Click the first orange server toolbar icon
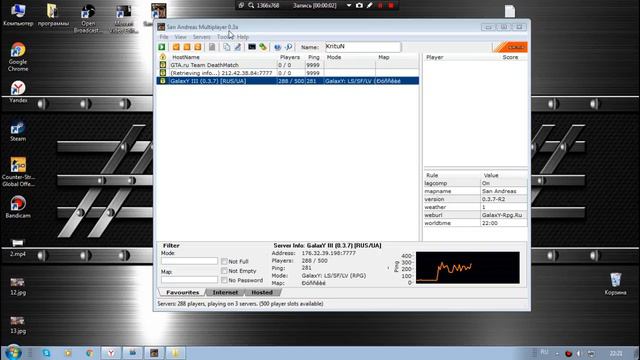640x360 pixels. 176,47
